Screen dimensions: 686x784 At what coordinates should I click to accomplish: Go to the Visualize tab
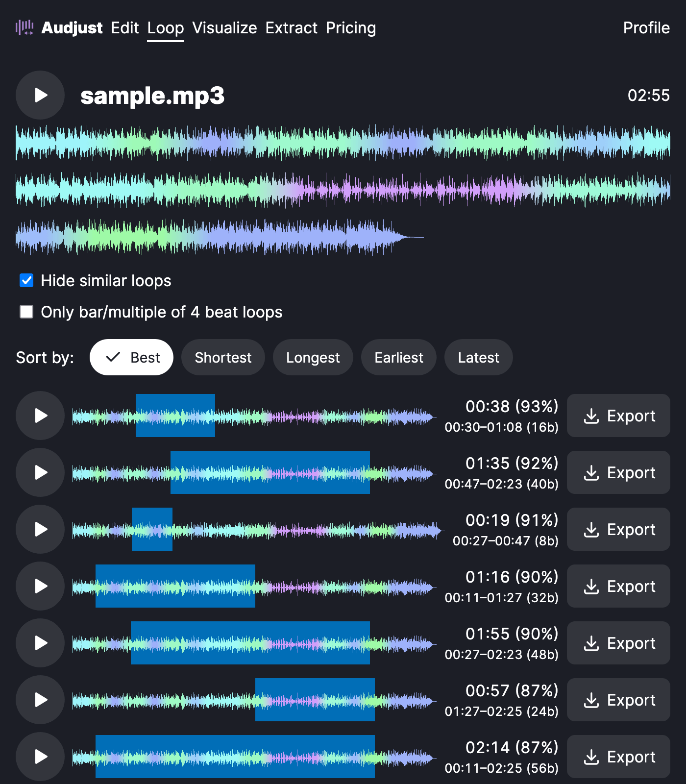tap(224, 28)
